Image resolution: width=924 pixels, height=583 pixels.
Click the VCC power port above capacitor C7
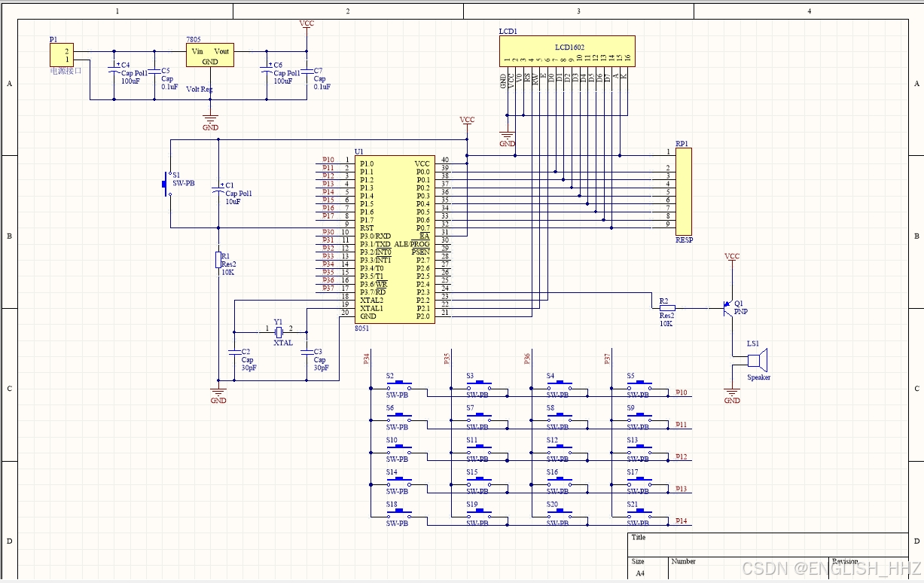(306, 27)
